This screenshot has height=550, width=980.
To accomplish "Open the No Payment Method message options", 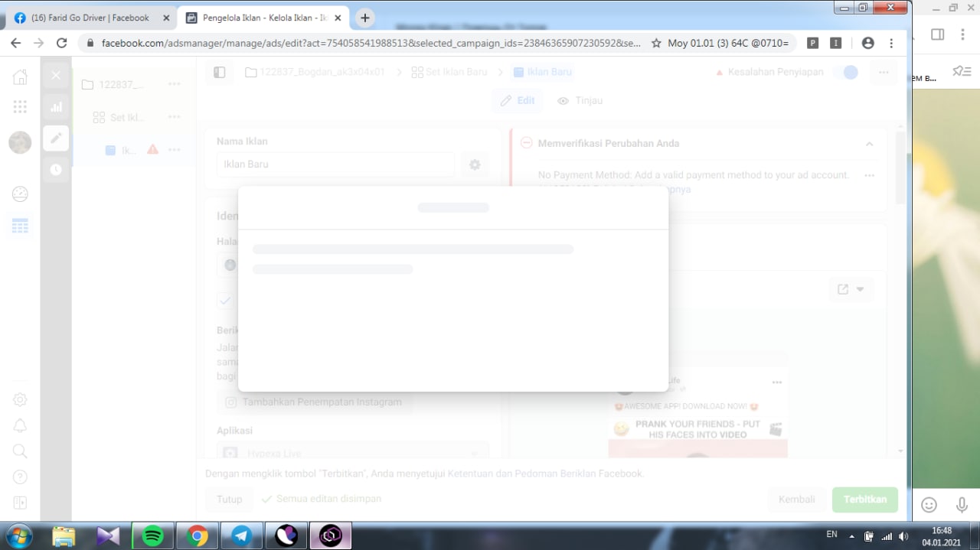I will [869, 175].
